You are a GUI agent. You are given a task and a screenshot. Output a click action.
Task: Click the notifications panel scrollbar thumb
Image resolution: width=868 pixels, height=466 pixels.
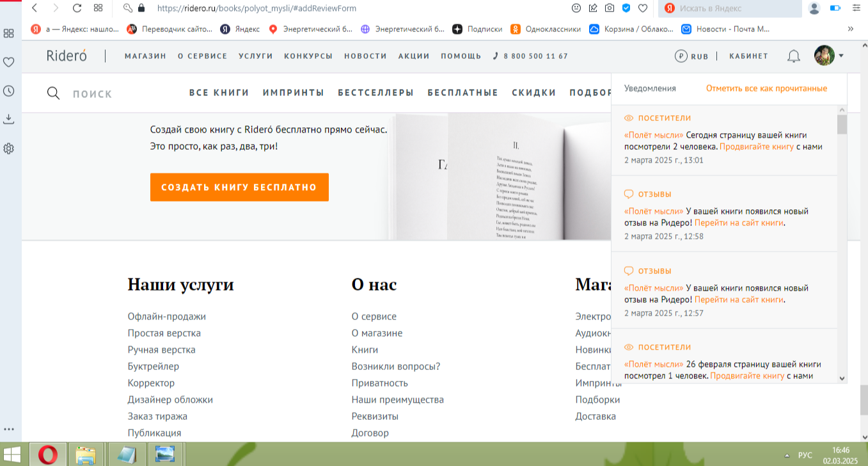point(842,124)
